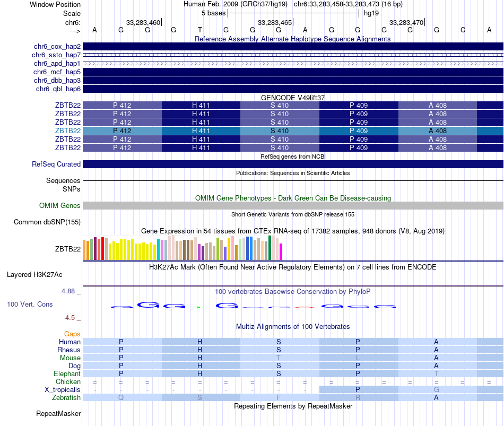Click the SNPs track label

[72, 189]
